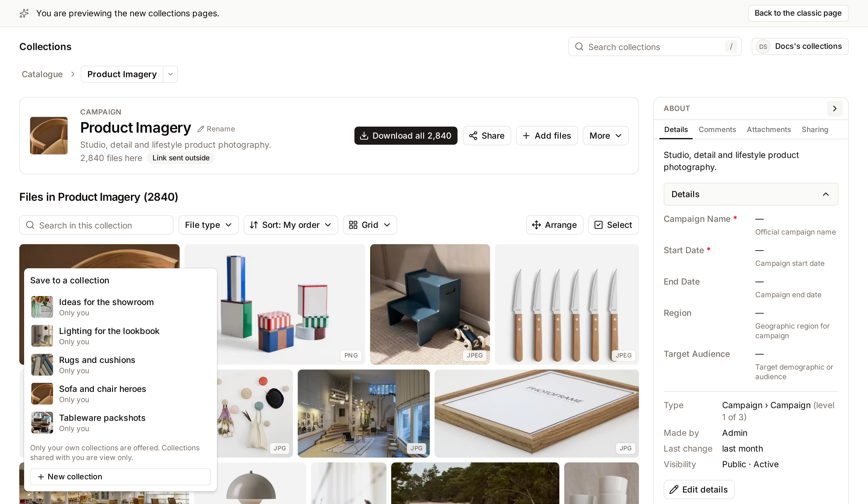Open the blue step stool JPEG image

click(x=429, y=304)
